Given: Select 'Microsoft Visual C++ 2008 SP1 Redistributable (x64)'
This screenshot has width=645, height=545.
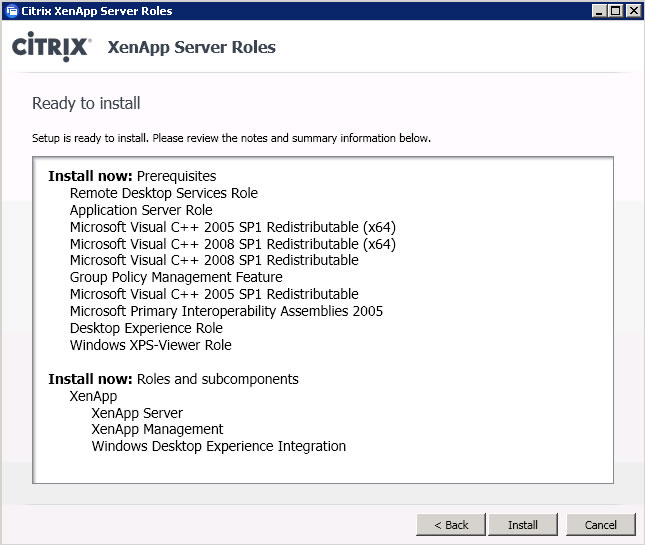Looking at the screenshot, I should tap(233, 244).
